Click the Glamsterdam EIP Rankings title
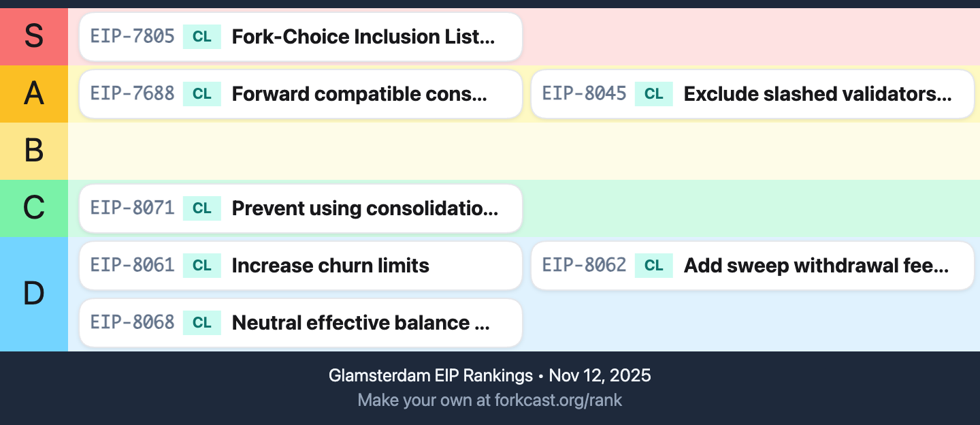The width and height of the screenshot is (980, 425). (x=430, y=375)
